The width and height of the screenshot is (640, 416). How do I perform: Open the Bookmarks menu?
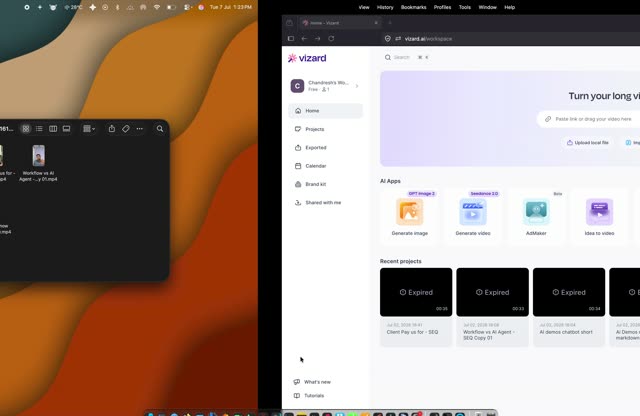click(413, 7)
